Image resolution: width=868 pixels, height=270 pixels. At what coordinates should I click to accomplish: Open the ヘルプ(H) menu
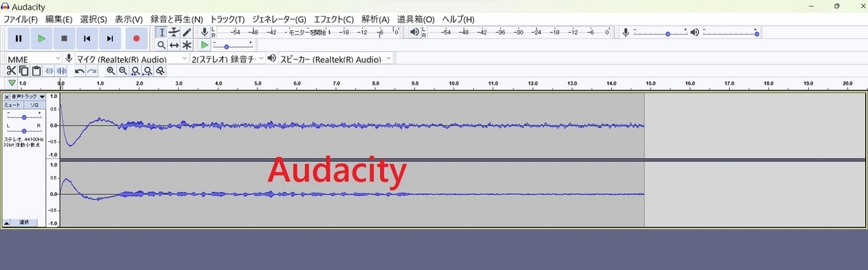pyautogui.click(x=458, y=19)
